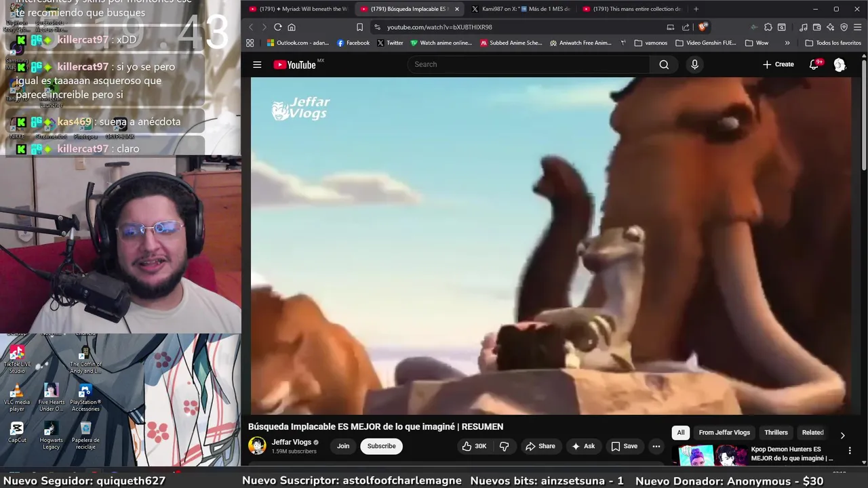Open the YouTube guide hamburger menu
868x488 pixels.
[257, 64]
